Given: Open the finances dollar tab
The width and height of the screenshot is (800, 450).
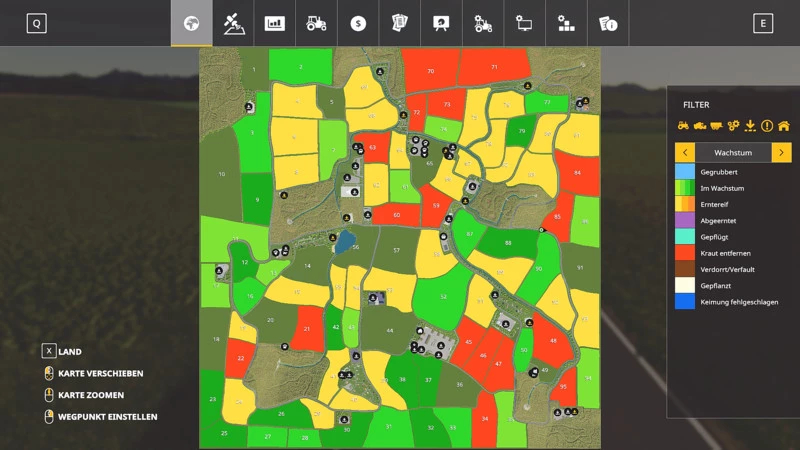Looking at the screenshot, I should tap(358, 23).
